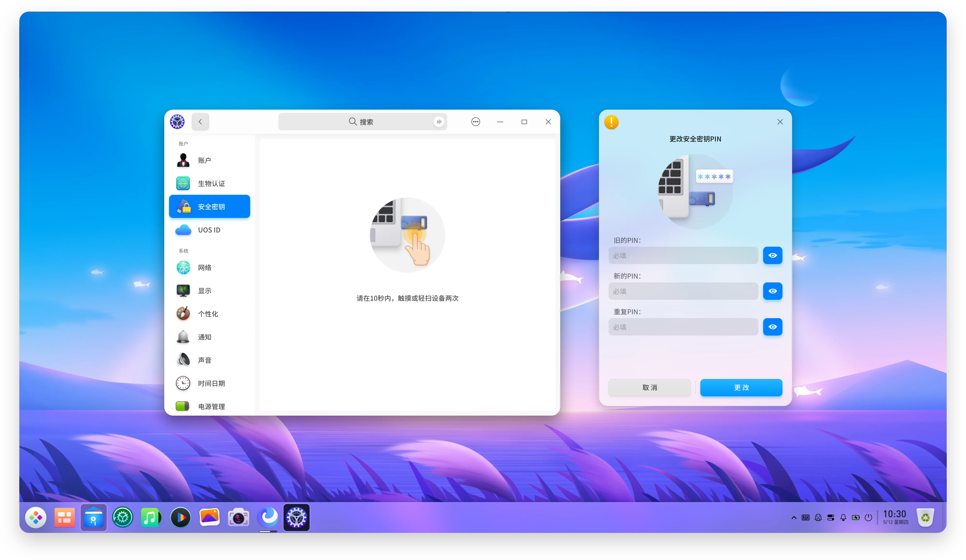The image size is (966, 560).
Task: Toggle password visibility for 新的PIN field
Action: pyautogui.click(x=773, y=291)
